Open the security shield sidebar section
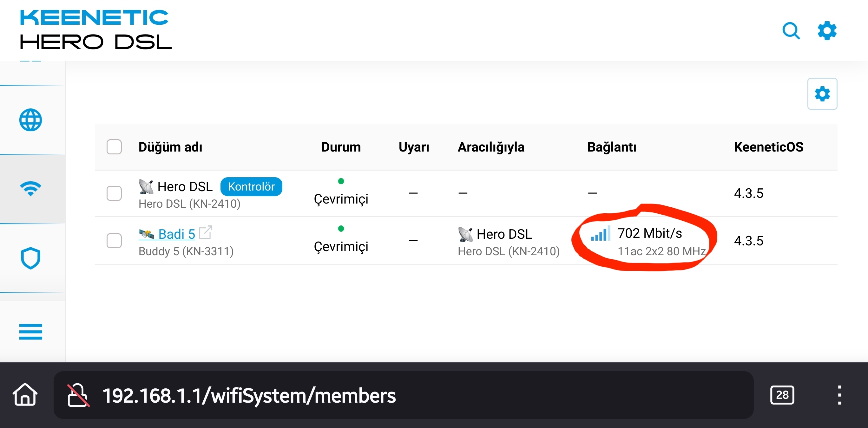The width and height of the screenshot is (868, 428). click(31, 258)
